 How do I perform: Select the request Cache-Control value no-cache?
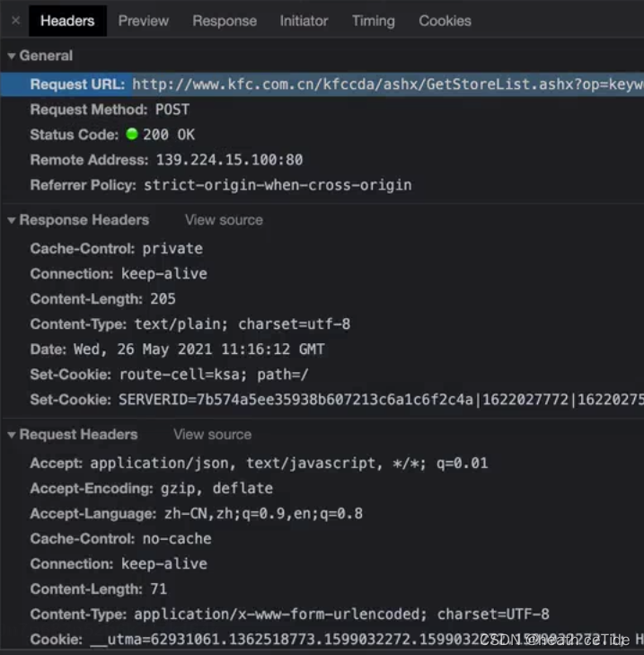click(x=177, y=539)
